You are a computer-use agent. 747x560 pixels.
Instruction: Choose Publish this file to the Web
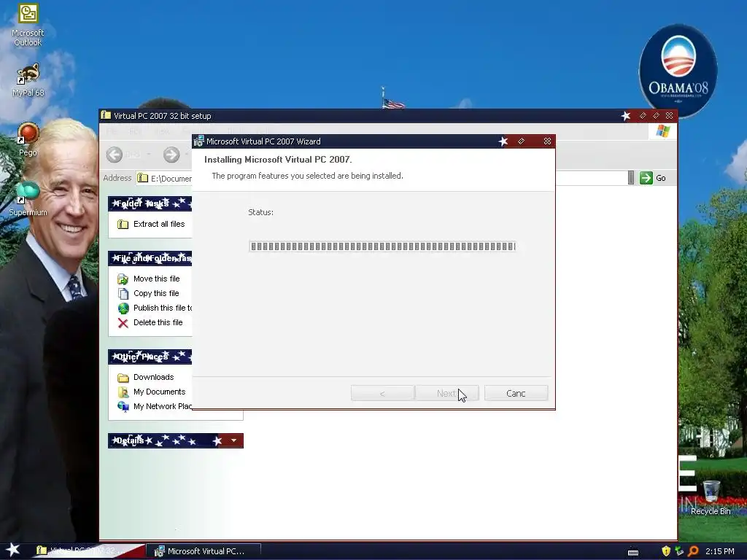click(163, 308)
